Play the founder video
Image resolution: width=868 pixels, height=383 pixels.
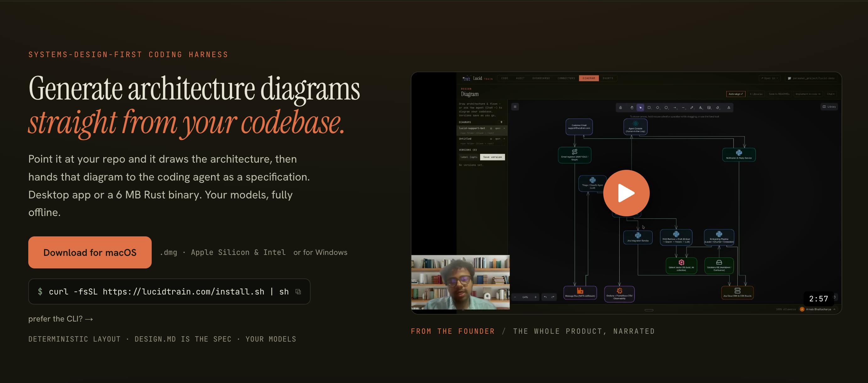(x=626, y=193)
